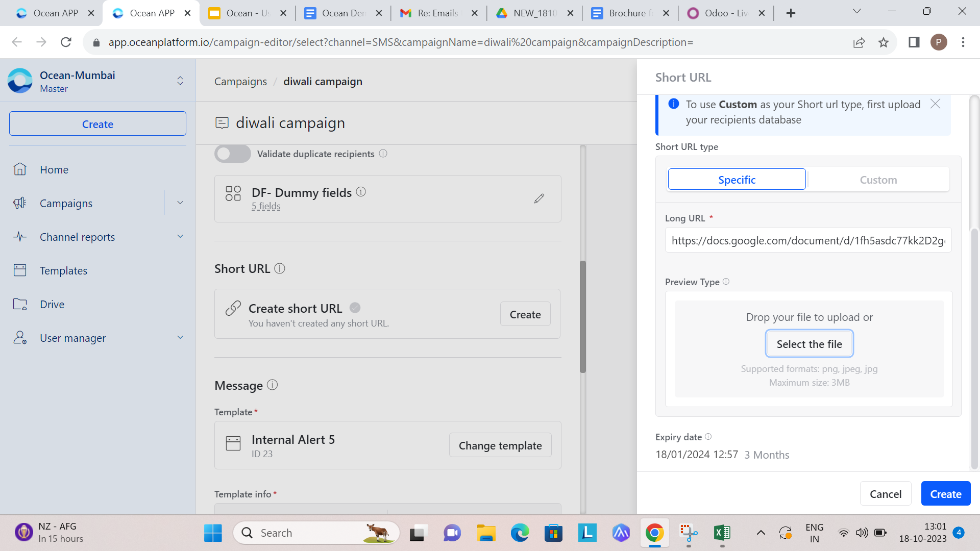Click the 5 fields link

[266, 206]
